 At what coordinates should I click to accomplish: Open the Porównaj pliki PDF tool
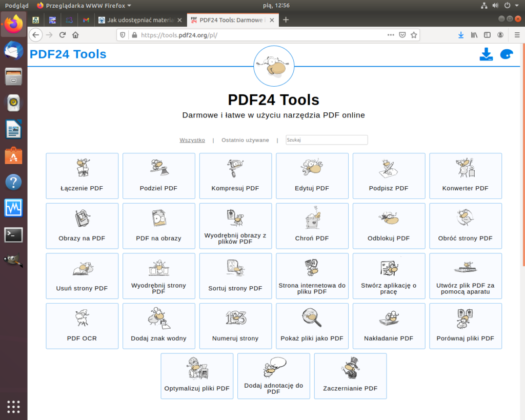[466, 326]
